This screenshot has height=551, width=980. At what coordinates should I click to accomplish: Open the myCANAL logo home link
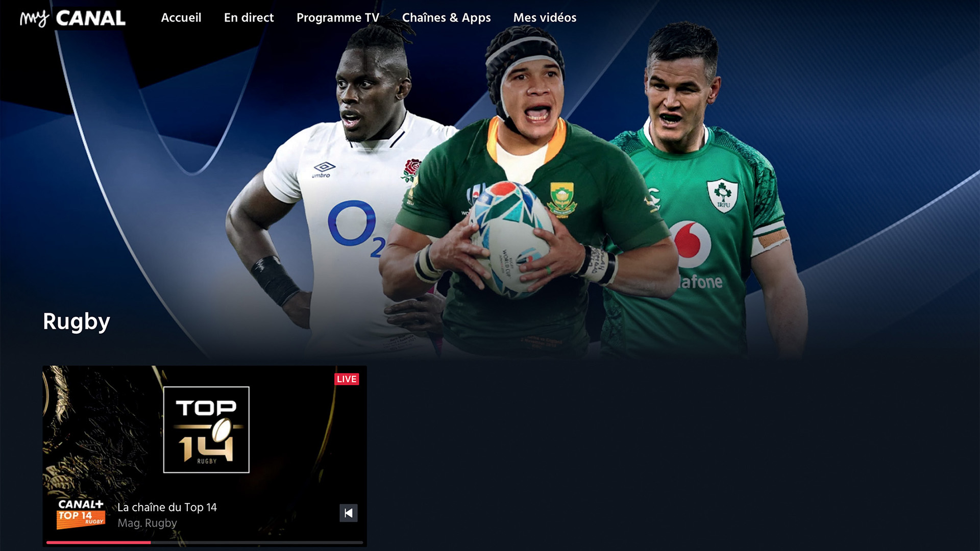(x=72, y=18)
